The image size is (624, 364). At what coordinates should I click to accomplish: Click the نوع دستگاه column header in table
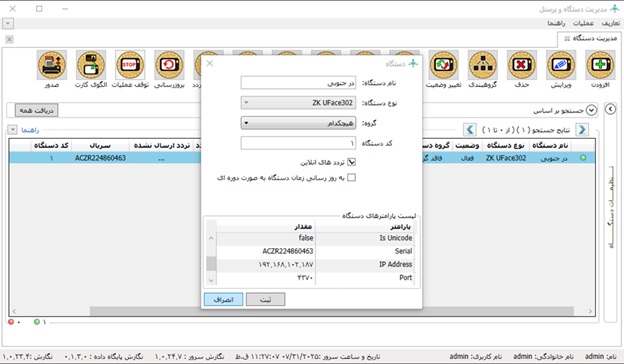pyautogui.click(x=505, y=146)
